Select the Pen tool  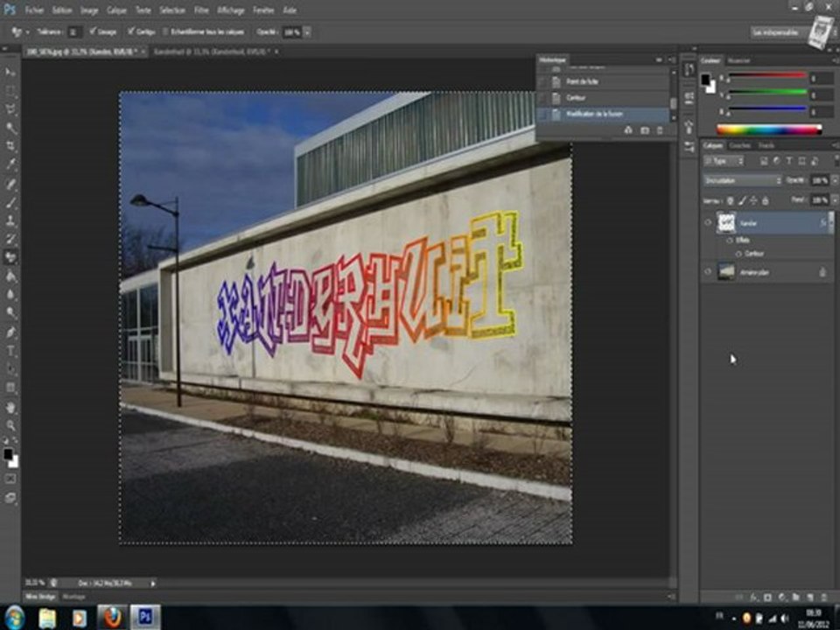(10, 332)
